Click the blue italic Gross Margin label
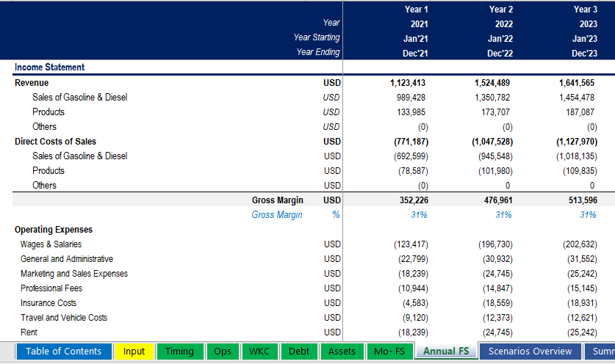The width and height of the screenshot is (615, 364). [x=277, y=215]
